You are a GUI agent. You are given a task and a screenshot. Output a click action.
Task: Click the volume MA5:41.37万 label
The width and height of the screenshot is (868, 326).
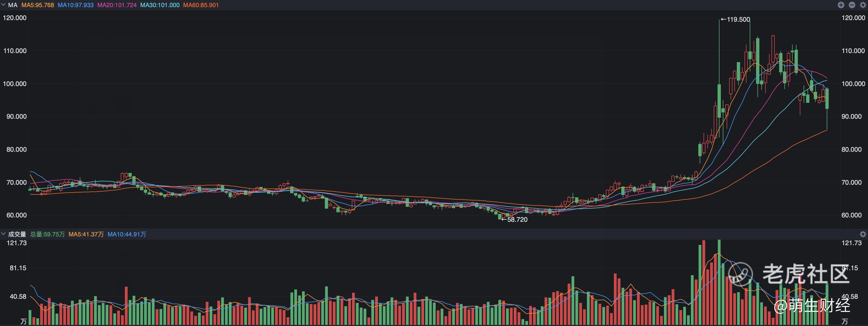tap(86, 234)
